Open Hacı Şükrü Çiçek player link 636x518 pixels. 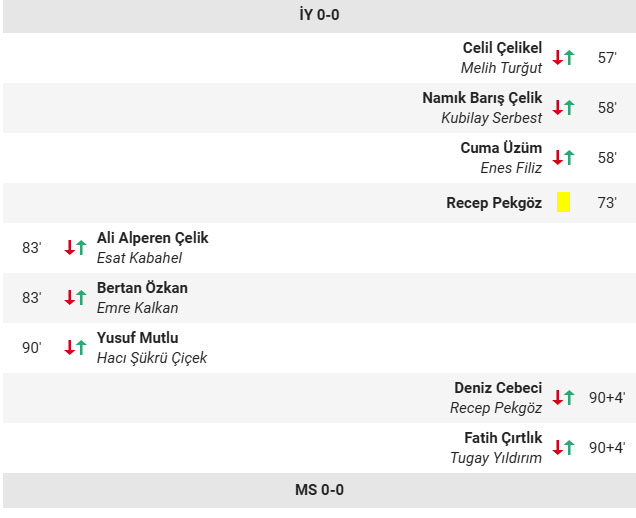coord(152,358)
